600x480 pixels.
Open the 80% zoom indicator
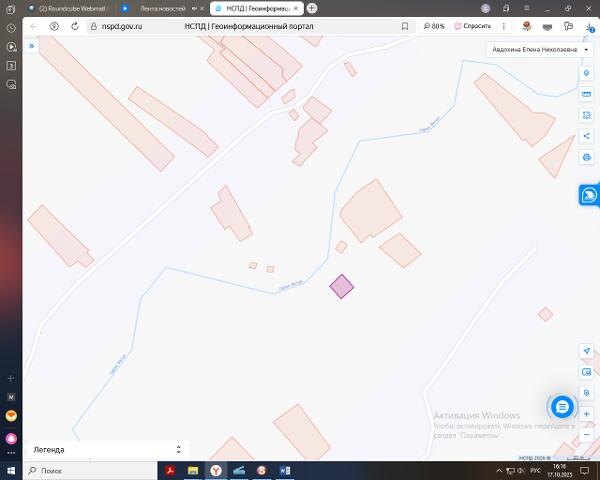pyautogui.click(x=434, y=26)
